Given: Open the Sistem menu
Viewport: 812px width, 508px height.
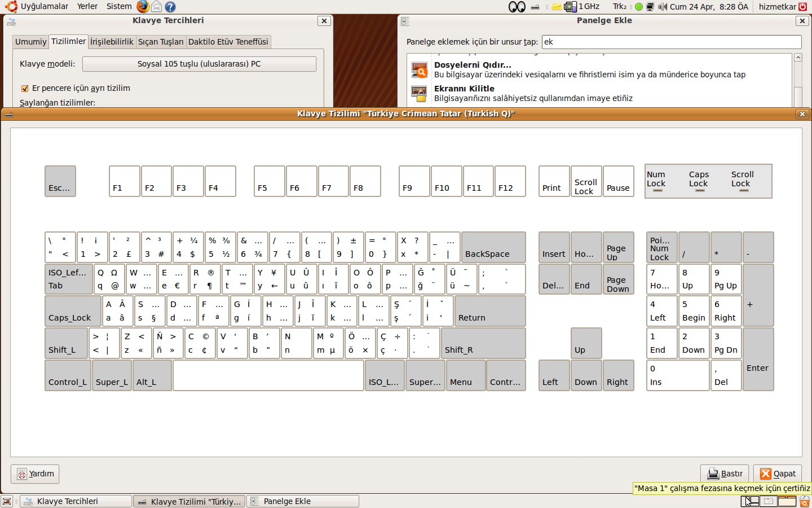Looking at the screenshot, I should (x=119, y=7).
